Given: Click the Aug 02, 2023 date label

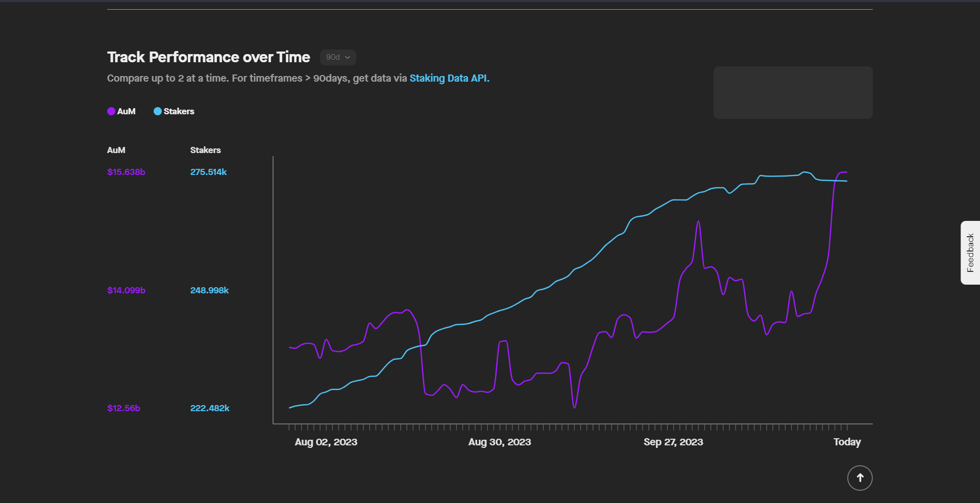Looking at the screenshot, I should pyautogui.click(x=326, y=442).
